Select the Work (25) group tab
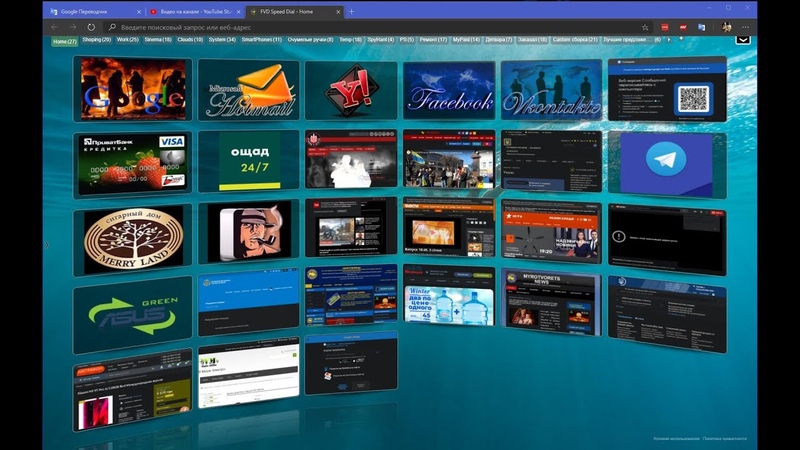 (128, 40)
